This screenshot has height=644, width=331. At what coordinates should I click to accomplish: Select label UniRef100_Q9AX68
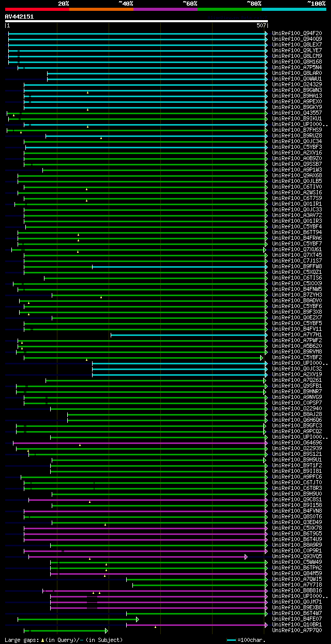point(296,176)
